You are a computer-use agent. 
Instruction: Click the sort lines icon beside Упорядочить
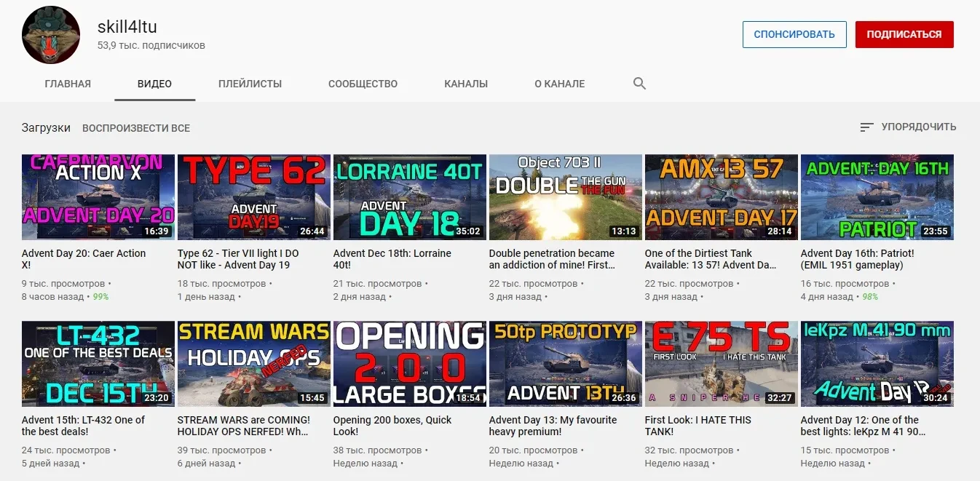point(866,127)
